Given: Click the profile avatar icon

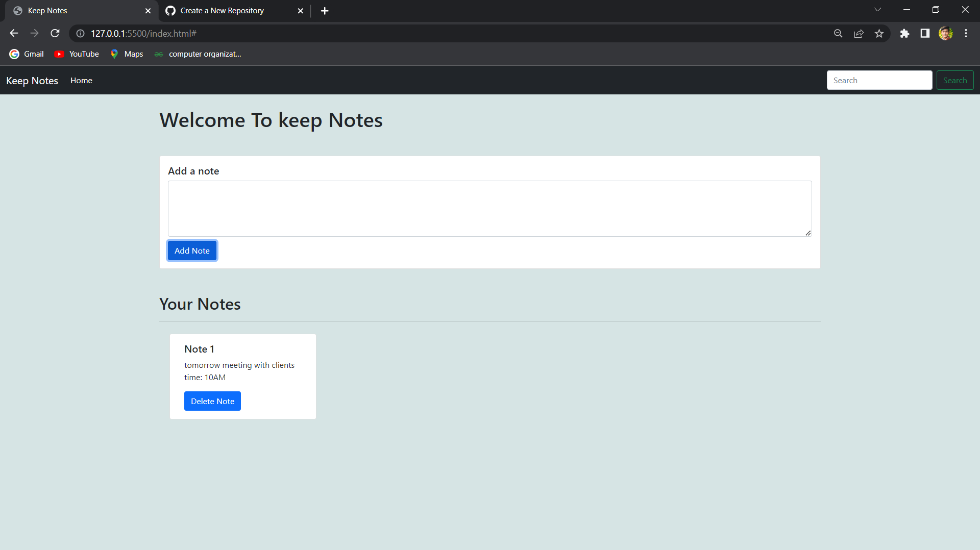Looking at the screenshot, I should 946,33.
